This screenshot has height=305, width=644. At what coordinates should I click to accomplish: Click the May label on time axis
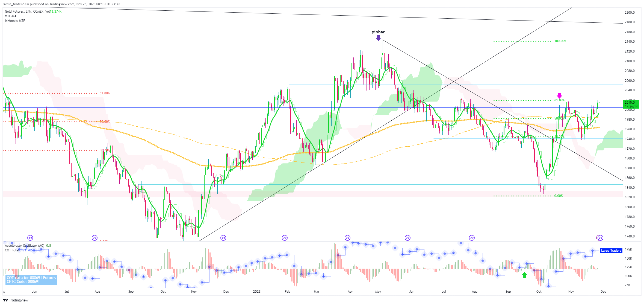point(378,292)
